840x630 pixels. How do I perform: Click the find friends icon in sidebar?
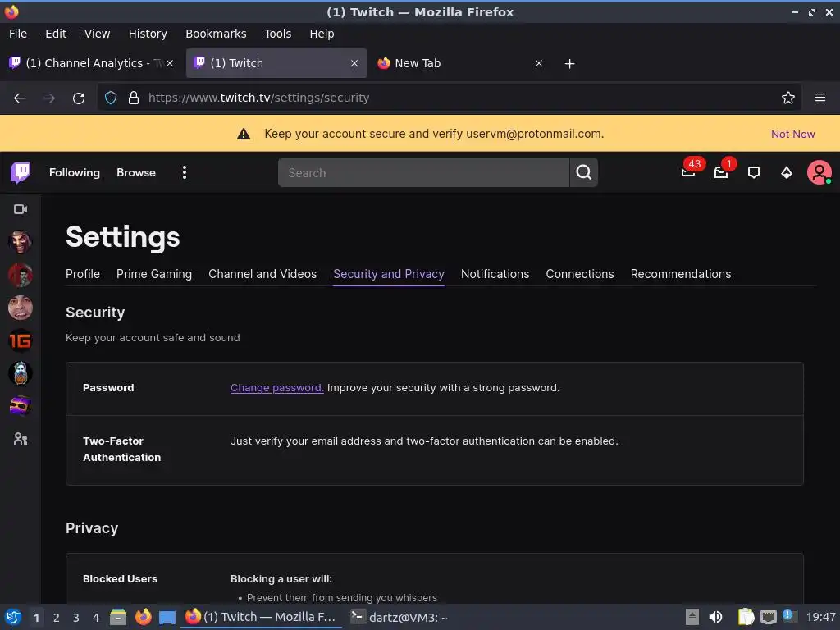click(x=21, y=440)
